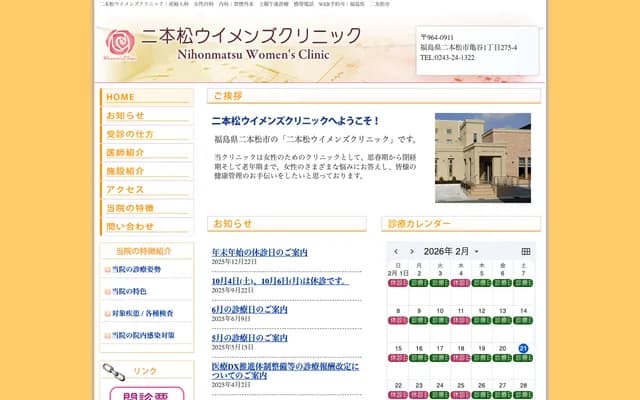This screenshot has width=640, height=400.
Task: Click the clinic building photo
Action: click(x=482, y=158)
